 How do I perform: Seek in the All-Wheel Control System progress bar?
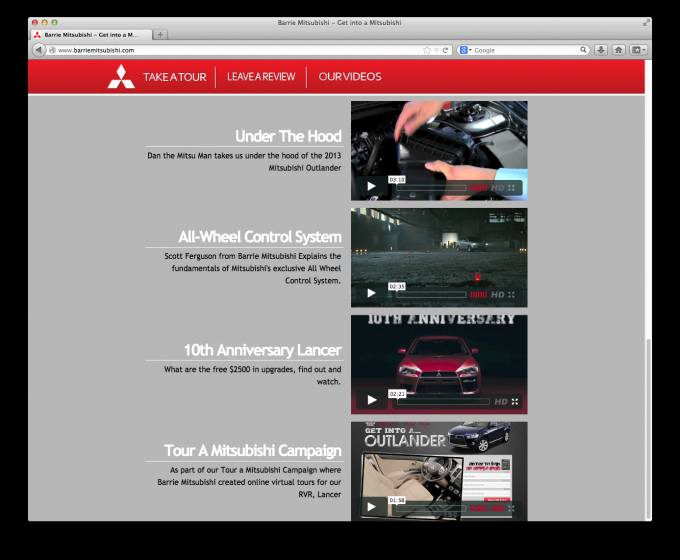430,294
